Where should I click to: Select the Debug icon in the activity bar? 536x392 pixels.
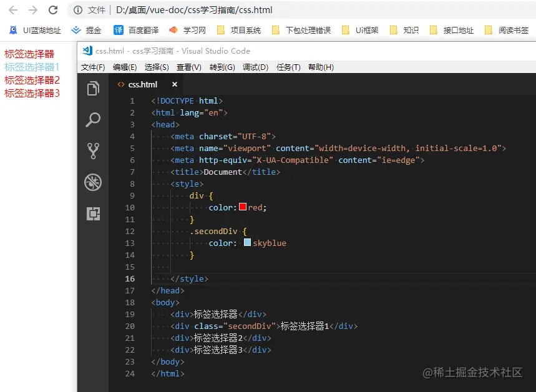(x=93, y=182)
